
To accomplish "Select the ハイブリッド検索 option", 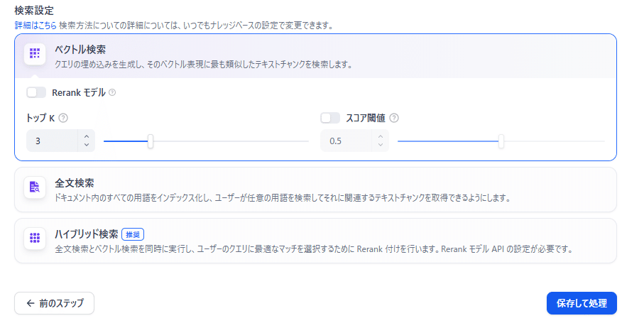I will 315,241.
